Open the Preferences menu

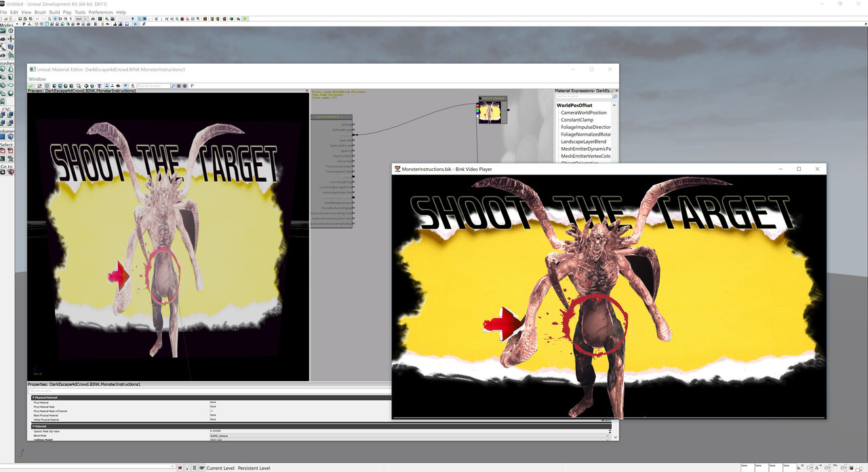click(x=100, y=12)
